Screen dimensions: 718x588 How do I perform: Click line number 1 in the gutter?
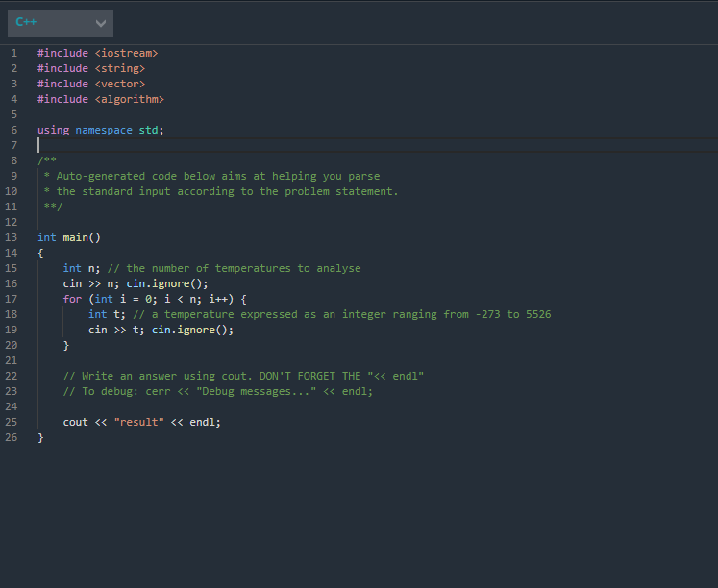[14, 53]
